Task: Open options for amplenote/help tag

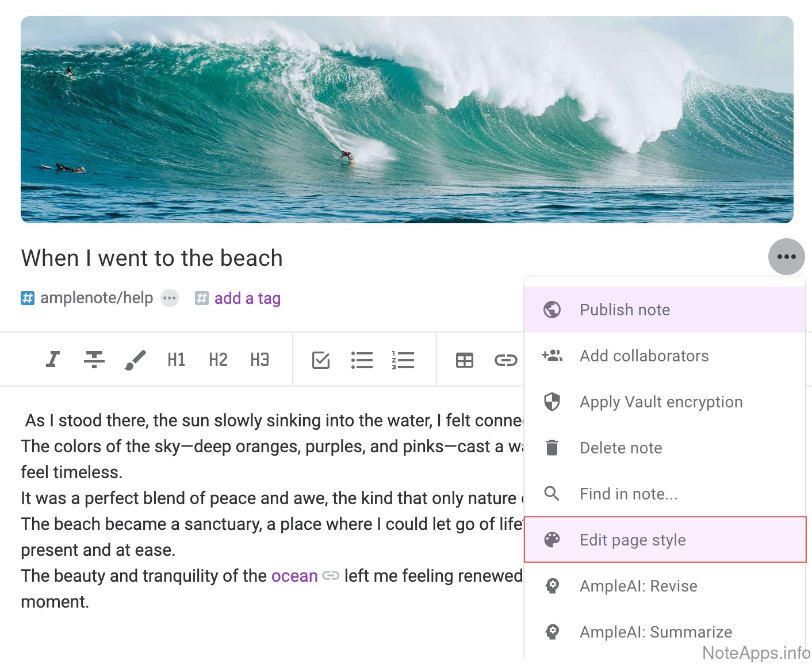Action: point(170,298)
